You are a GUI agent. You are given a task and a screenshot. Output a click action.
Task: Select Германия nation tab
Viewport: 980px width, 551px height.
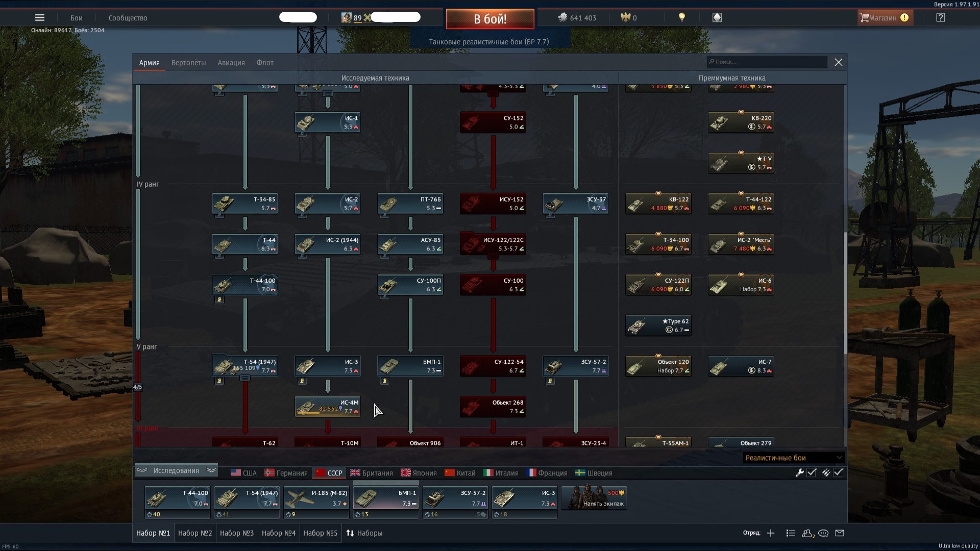pos(286,473)
